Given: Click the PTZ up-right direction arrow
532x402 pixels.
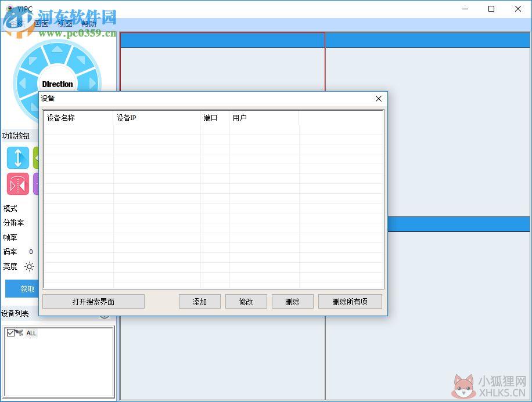Looking at the screenshot, I should 81,60.
